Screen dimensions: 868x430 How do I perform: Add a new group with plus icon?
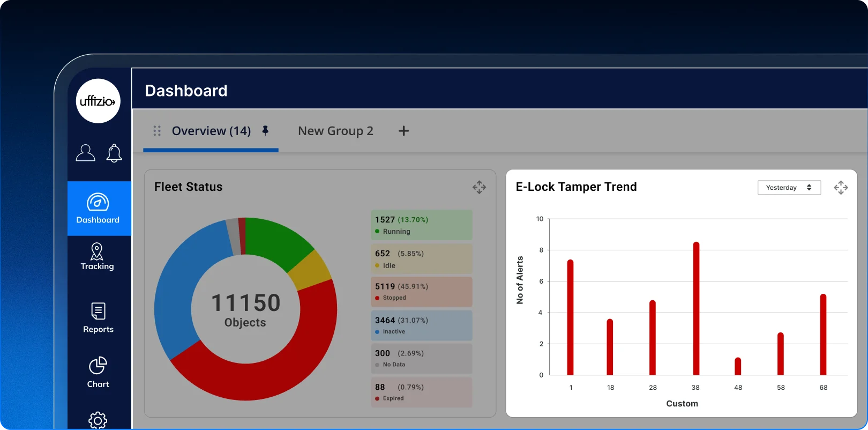coord(404,131)
